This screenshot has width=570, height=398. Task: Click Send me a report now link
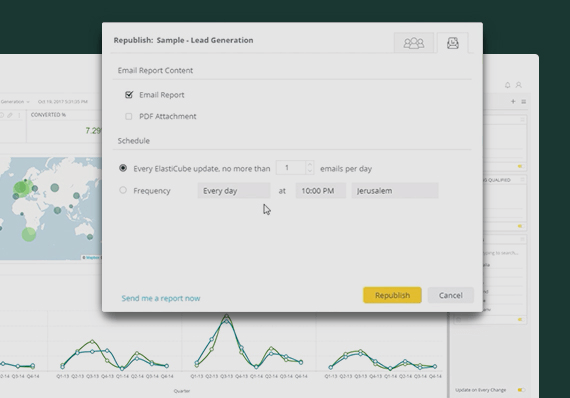[161, 298]
